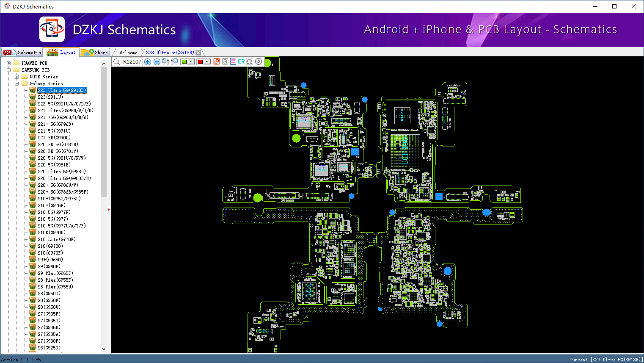Click the magnifier search icon

tap(117, 62)
